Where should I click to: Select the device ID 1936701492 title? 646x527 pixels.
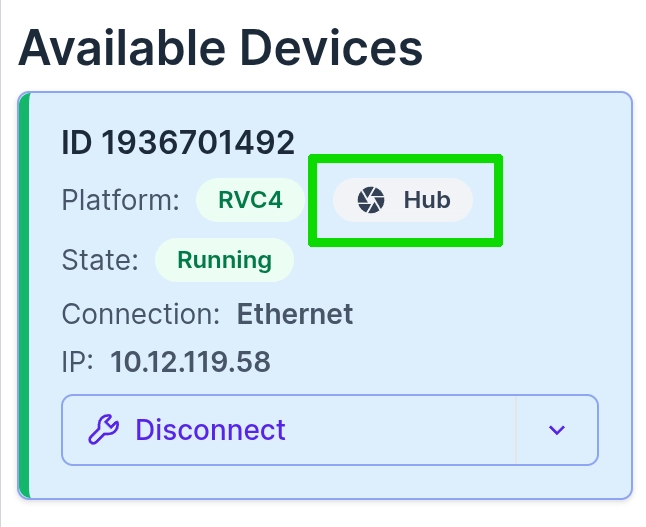pyautogui.click(x=178, y=143)
